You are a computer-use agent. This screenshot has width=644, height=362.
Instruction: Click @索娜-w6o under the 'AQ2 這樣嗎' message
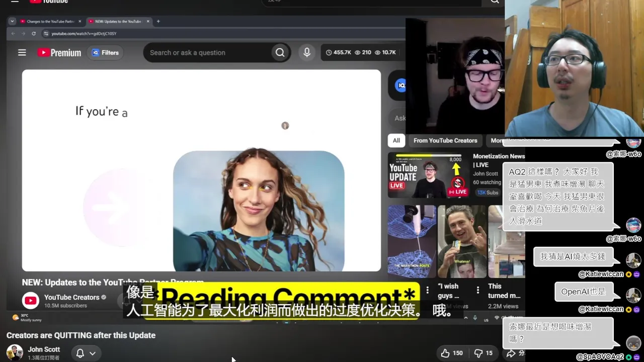coord(623,239)
